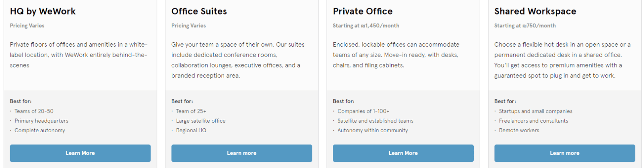The image size is (644, 168).
Task: Select Autonomy within community list item
Action: 372,131
